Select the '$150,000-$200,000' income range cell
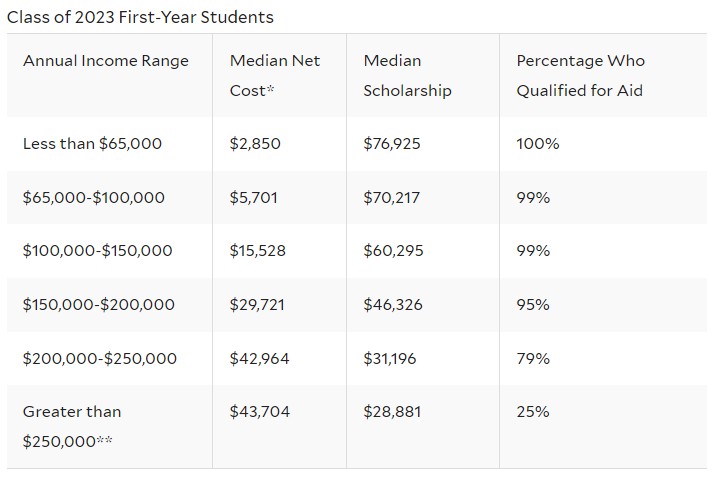 click(99, 305)
